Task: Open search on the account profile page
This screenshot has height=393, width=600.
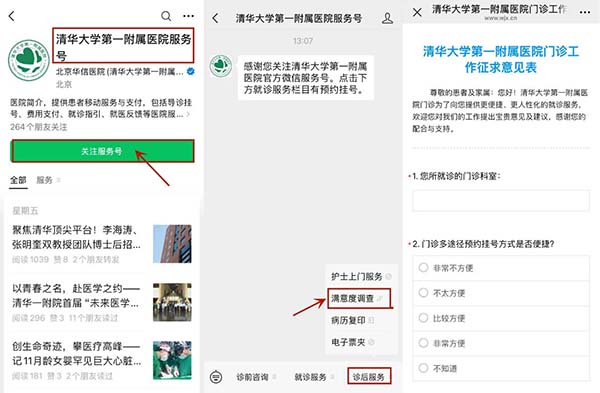Action: pos(166,16)
